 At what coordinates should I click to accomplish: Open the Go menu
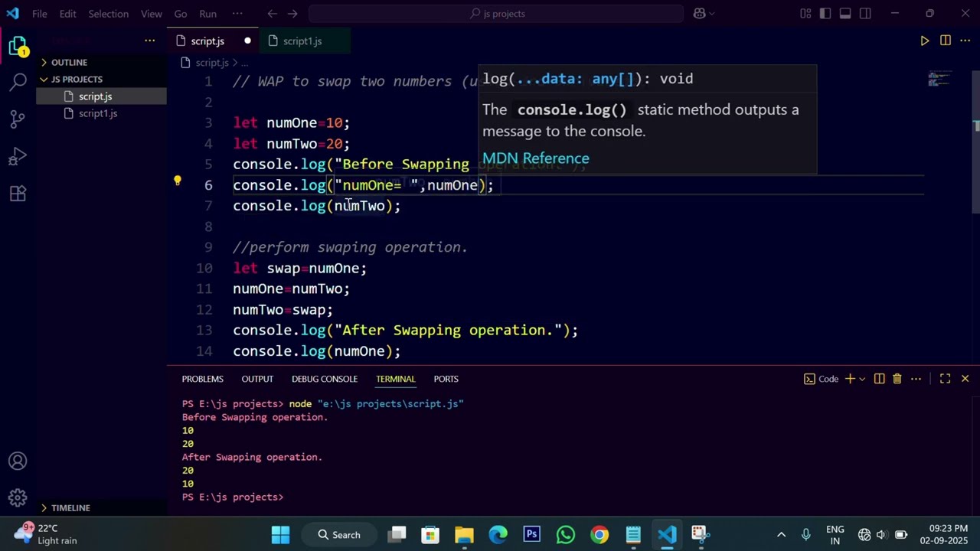pos(181,14)
